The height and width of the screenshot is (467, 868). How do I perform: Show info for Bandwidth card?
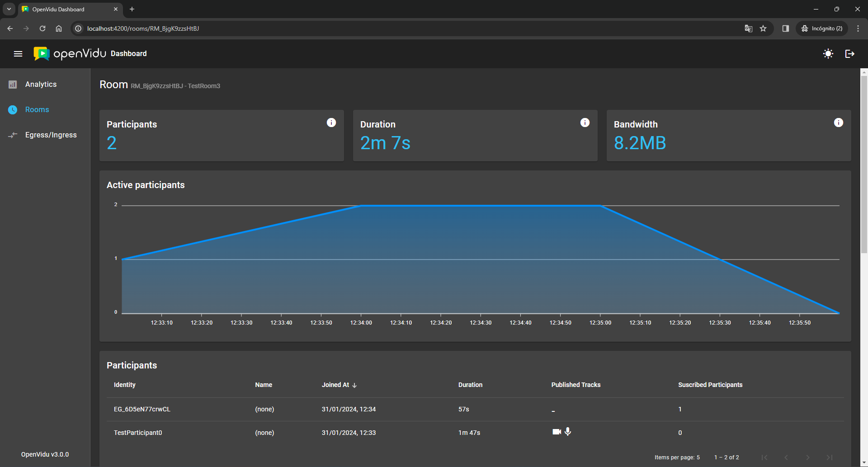point(838,123)
